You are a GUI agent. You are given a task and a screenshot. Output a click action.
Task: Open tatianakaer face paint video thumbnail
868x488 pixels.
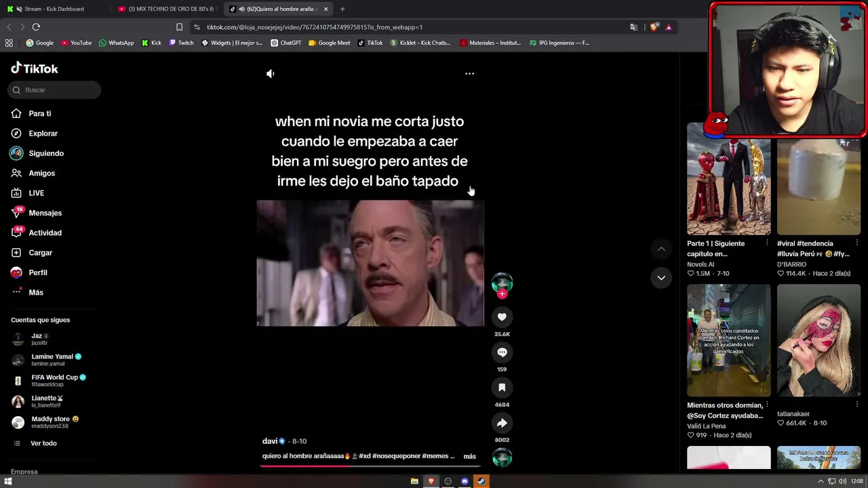[818, 340]
